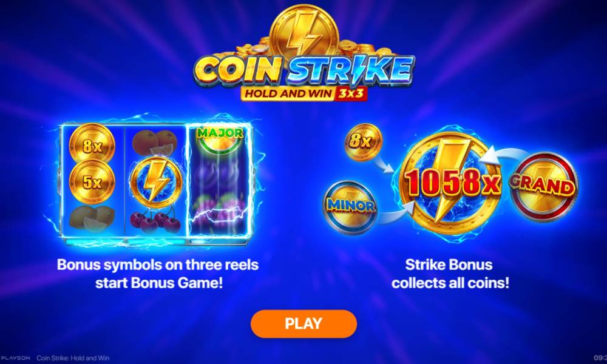Click the GRAND jackpot coin

[x=543, y=187]
